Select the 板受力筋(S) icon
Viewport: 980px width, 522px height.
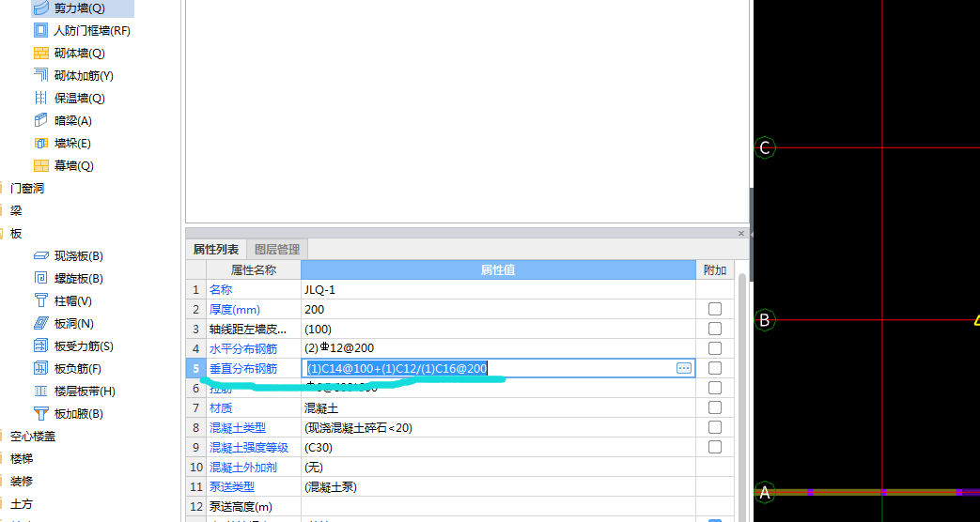40,345
